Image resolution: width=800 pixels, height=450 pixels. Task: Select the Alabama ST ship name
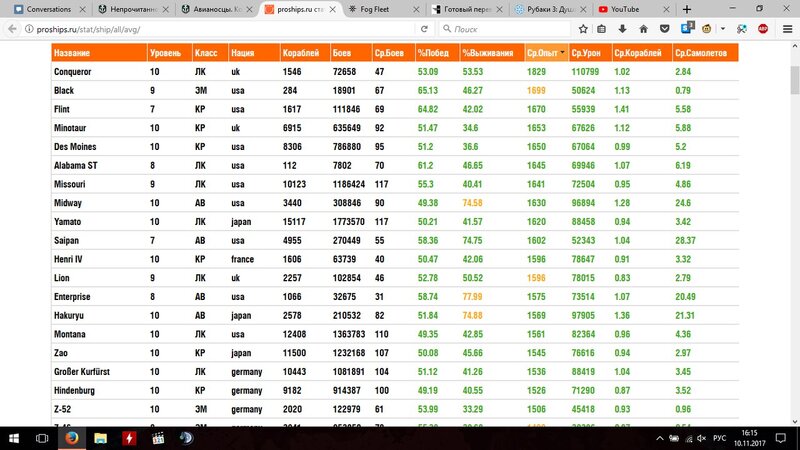(x=76, y=166)
